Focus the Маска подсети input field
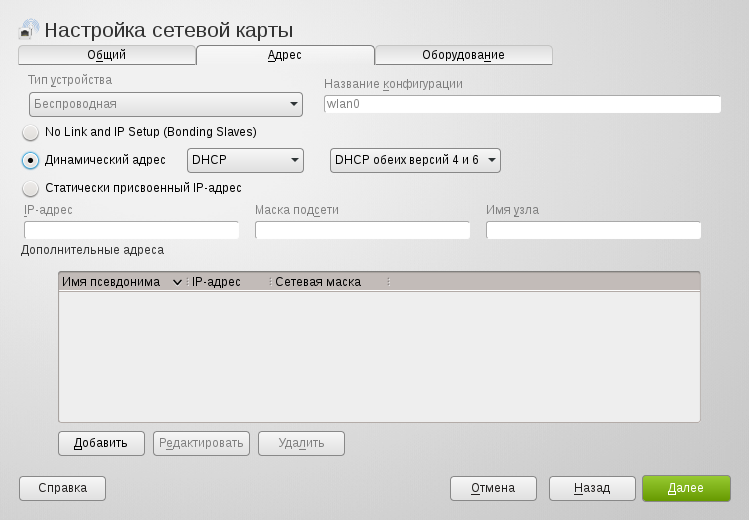749x520 pixels. point(362,231)
